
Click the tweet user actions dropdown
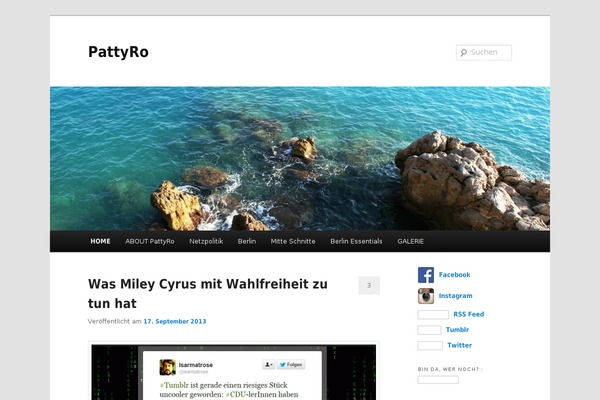tap(269, 365)
